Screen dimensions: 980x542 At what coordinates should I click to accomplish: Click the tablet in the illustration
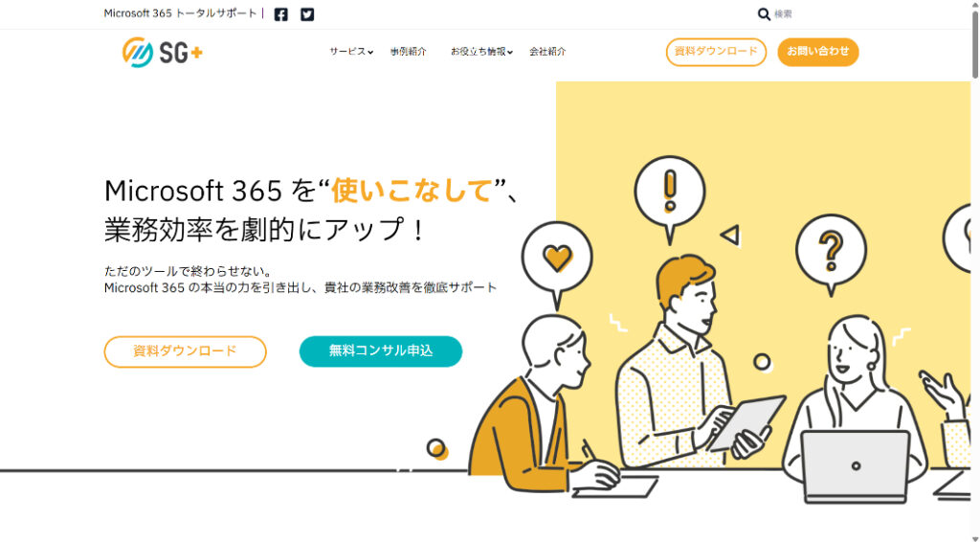point(746,422)
